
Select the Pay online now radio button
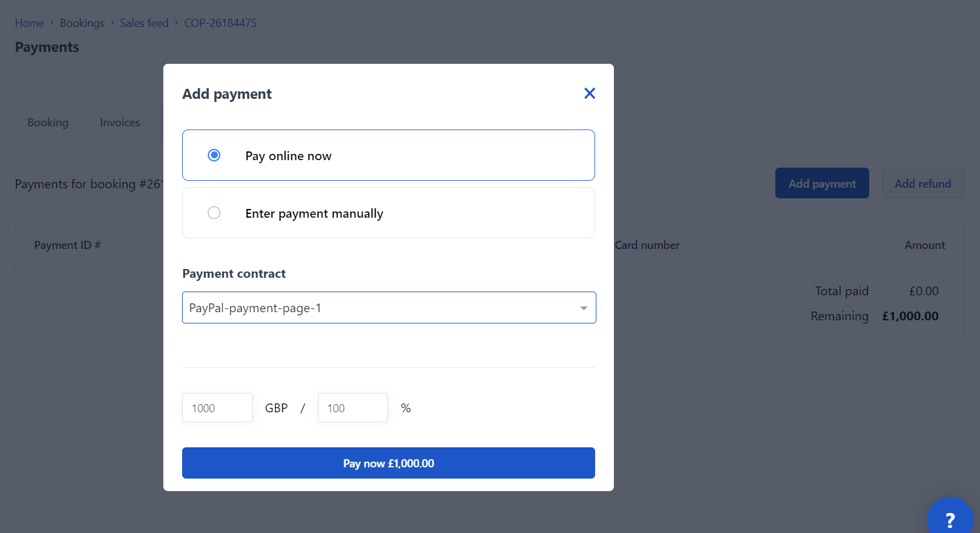click(214, 155)
